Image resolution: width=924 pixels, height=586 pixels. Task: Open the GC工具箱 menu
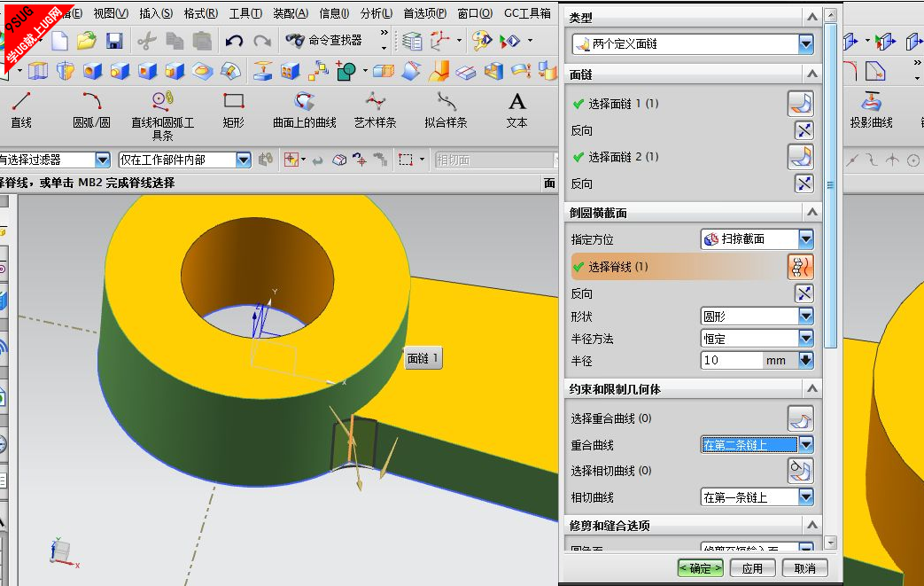coord(527,13)
